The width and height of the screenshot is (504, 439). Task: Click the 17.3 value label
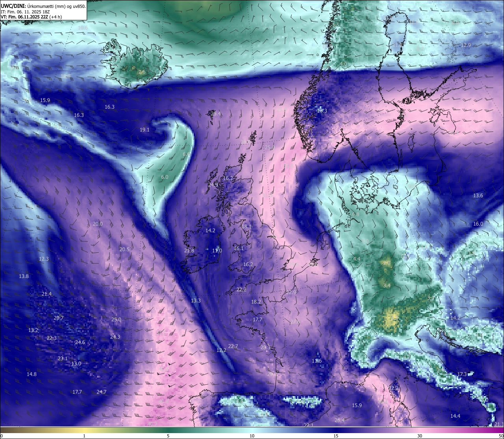(462, 374)
